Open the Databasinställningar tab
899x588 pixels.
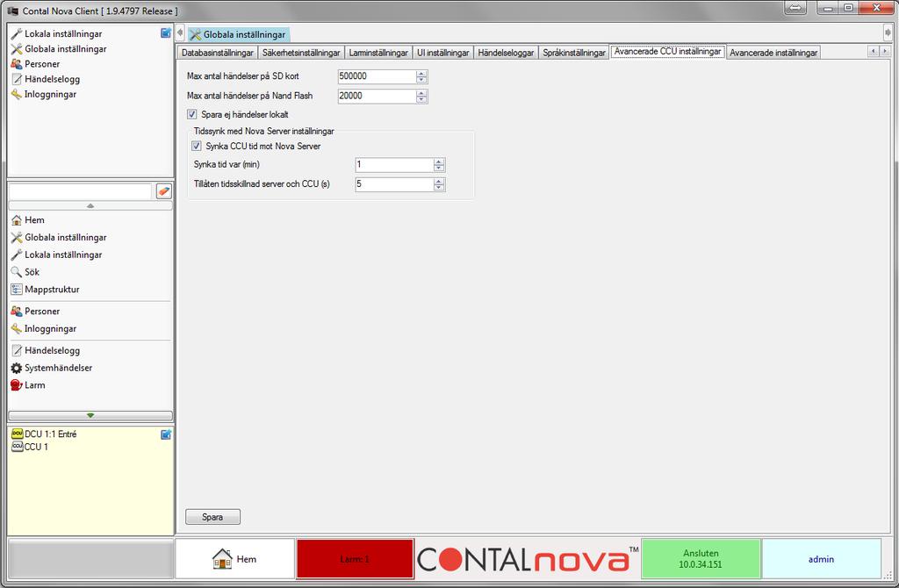click(218, 53)
